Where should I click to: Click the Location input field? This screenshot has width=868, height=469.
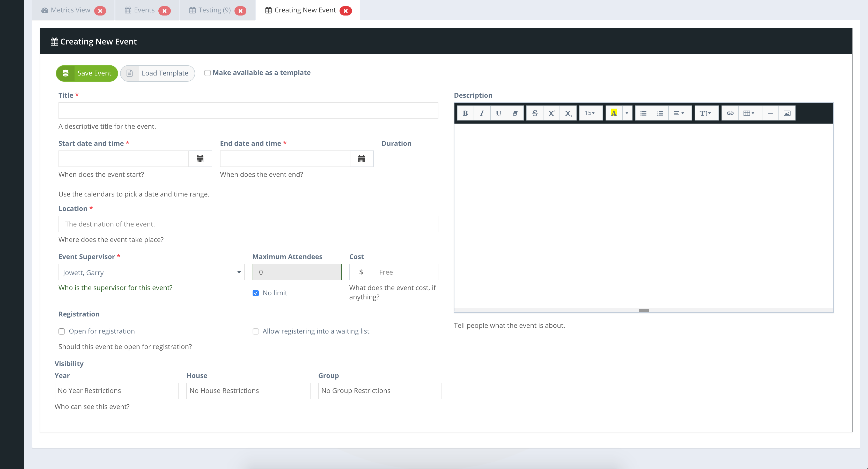pos(248,224)
